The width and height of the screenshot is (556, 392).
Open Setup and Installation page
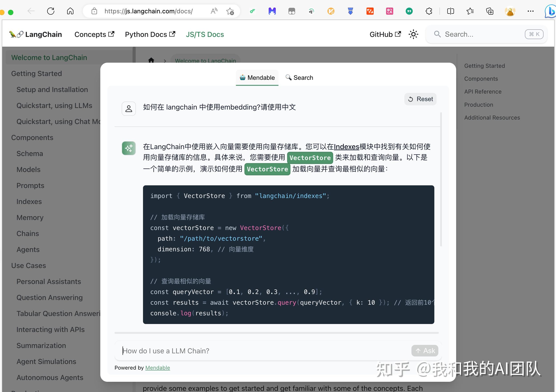pos(52,90)
